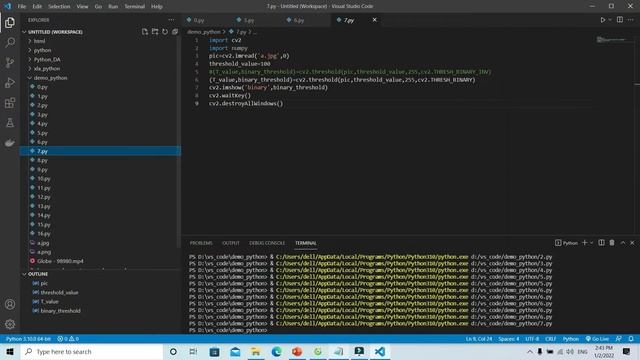Open the Extensions view
Viewport: 640px width, 360px height.
[x=10, y=102]
